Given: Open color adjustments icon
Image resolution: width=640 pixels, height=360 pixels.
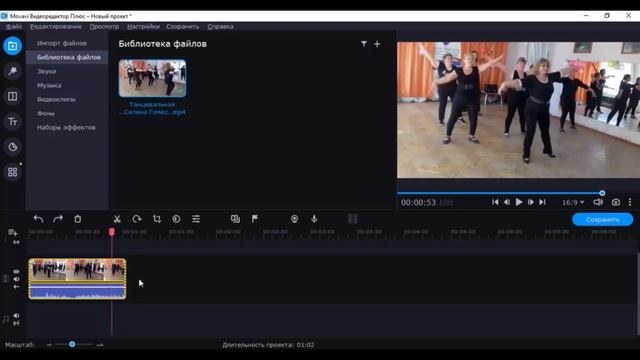Looking at the screenshot, I should tap(176, 219).
